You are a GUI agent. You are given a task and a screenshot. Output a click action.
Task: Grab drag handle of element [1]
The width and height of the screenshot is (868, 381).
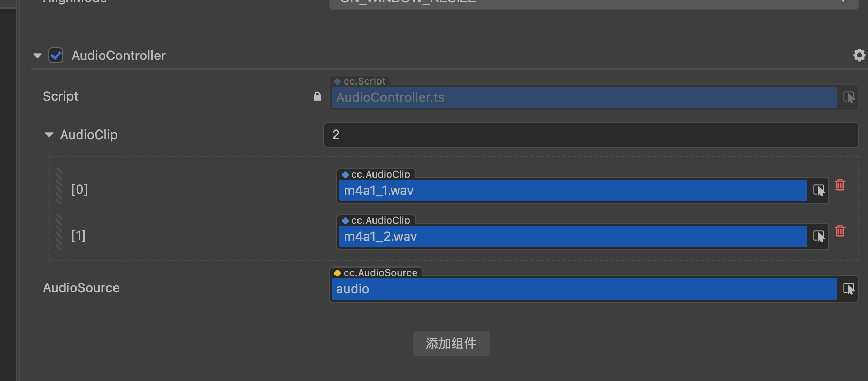point(59,233)
